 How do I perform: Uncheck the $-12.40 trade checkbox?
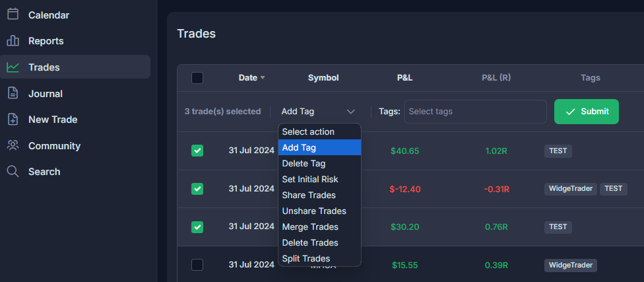(197, 189)
